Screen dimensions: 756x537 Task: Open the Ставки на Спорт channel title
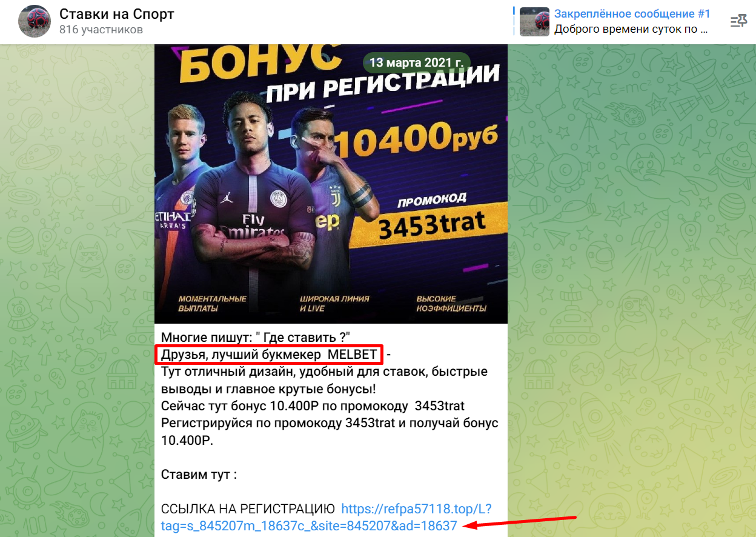pos(117,15)
